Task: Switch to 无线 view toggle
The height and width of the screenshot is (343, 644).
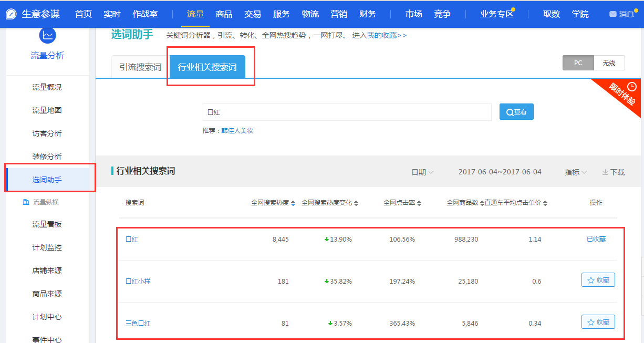Action: pos(609,63)
